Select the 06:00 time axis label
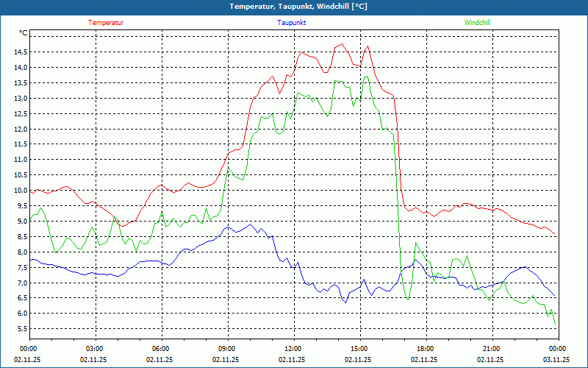The height and width of the screenshot is (368, 588). 161,349
